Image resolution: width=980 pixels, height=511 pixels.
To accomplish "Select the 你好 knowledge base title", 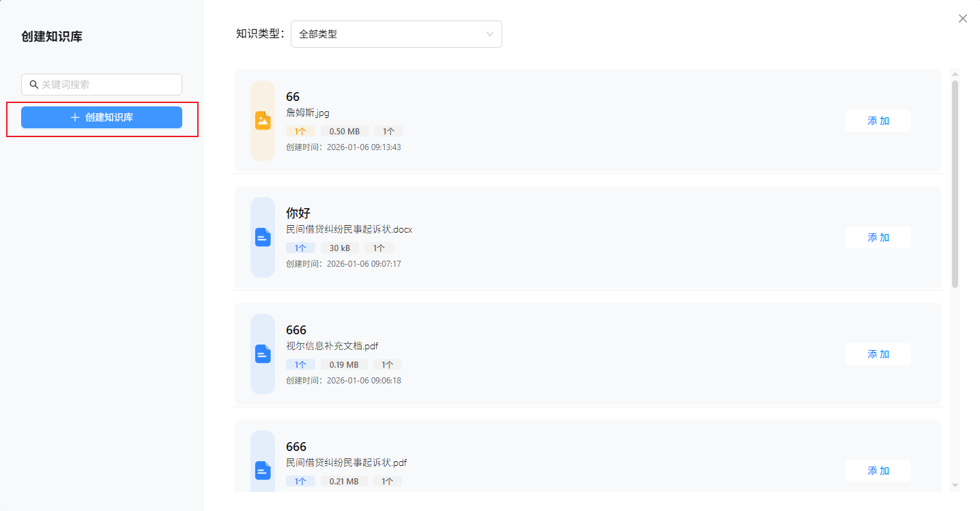I will 298,213.
